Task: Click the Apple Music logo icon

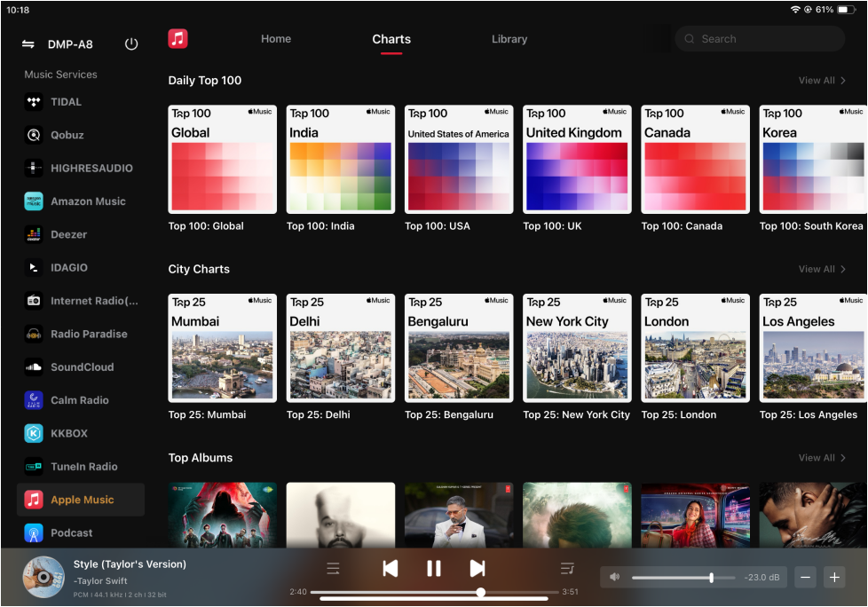Action: 178,39
